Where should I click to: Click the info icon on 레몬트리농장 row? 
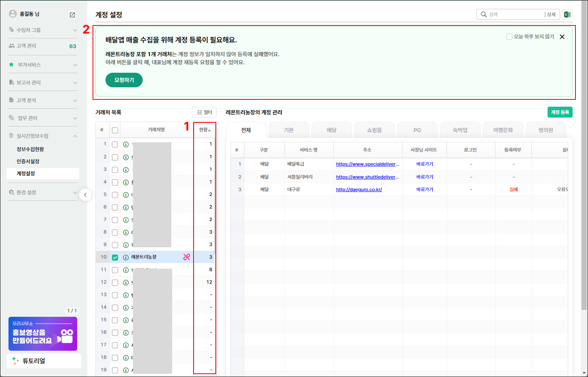(126, 257)
